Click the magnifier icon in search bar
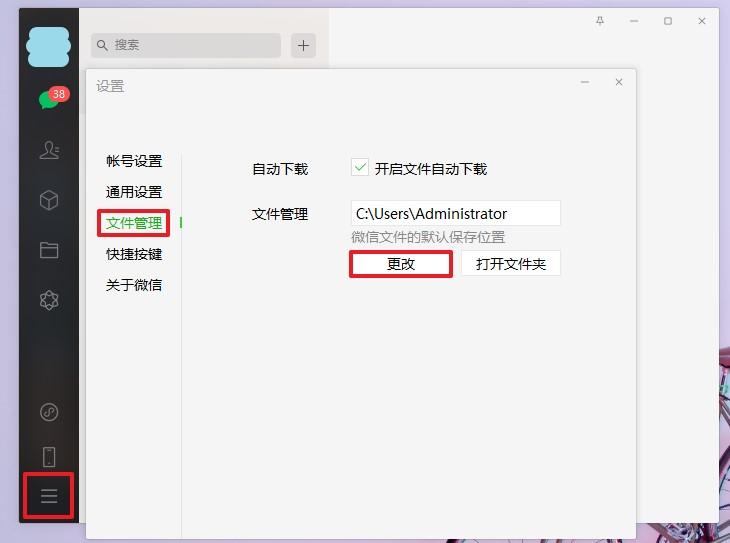The height and width of the screenshot is (543, 730). (x=102, y=45)
